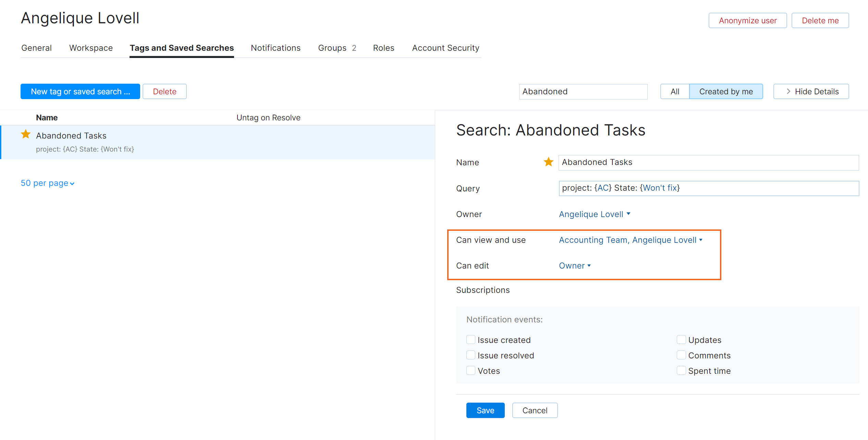Click the chevron icon in Hide Details button
Viewport: 868px width, 440px height.
[x=788, y=91]
